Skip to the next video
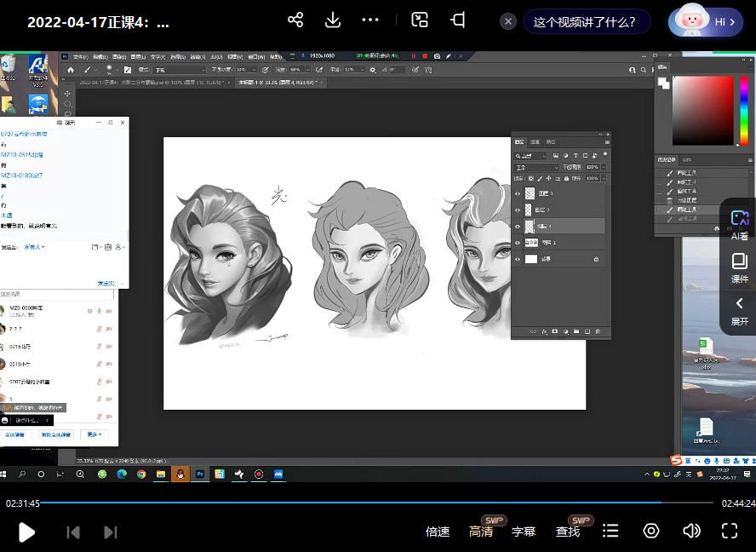The height and width of the screenshot is (552, 756). pyautogui.click(x=111, y=532)
